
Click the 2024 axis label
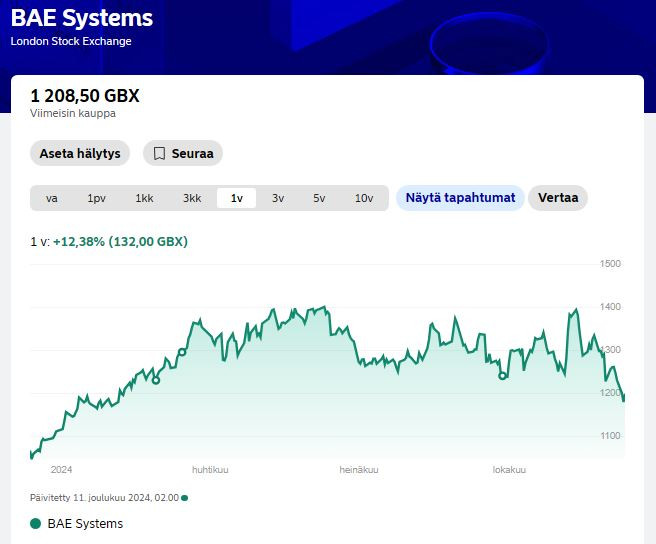tap(62, 470)
